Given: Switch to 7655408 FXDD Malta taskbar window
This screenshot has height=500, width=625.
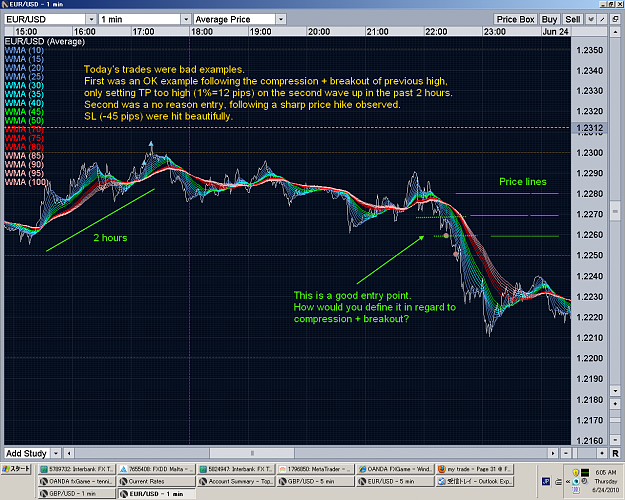Looking at the screenshot, I should (157, 469).
